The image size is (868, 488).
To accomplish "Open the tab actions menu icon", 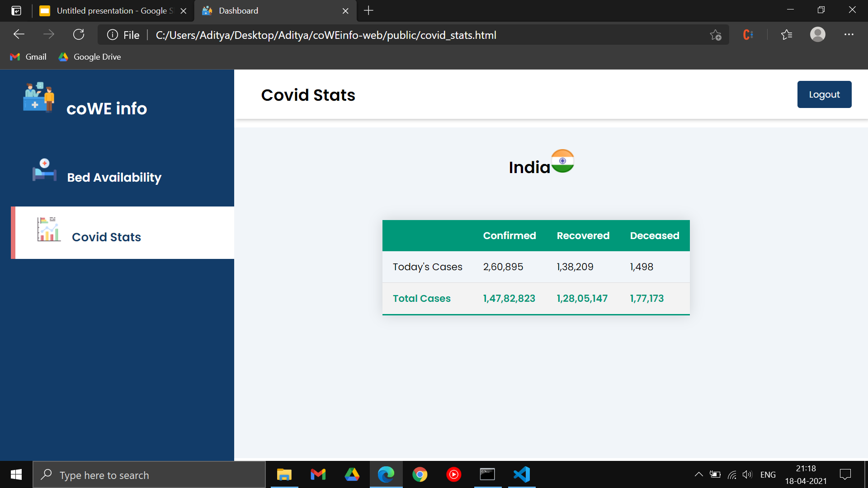I will pyautogui.click(x=16, y=10).
